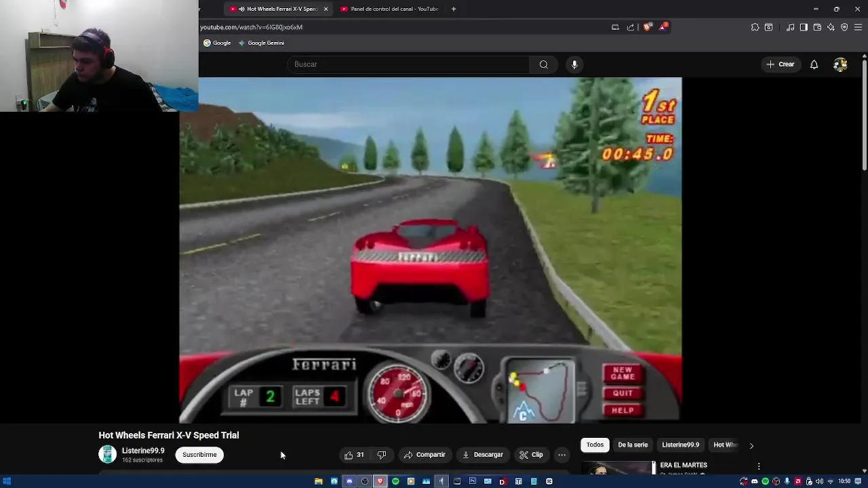Click the cast/screen icon in address bar
Viewport: 868px width, 488px height.
[x=615, y=27]
